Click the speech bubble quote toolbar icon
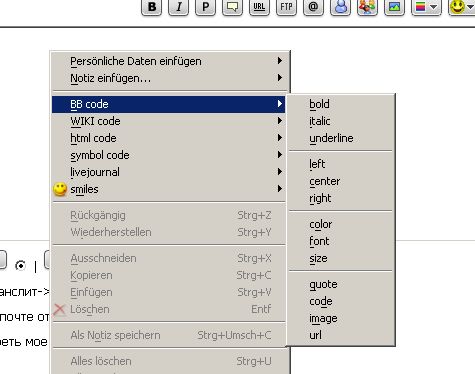This screenshot has height=374, width=475. (233, 7)
